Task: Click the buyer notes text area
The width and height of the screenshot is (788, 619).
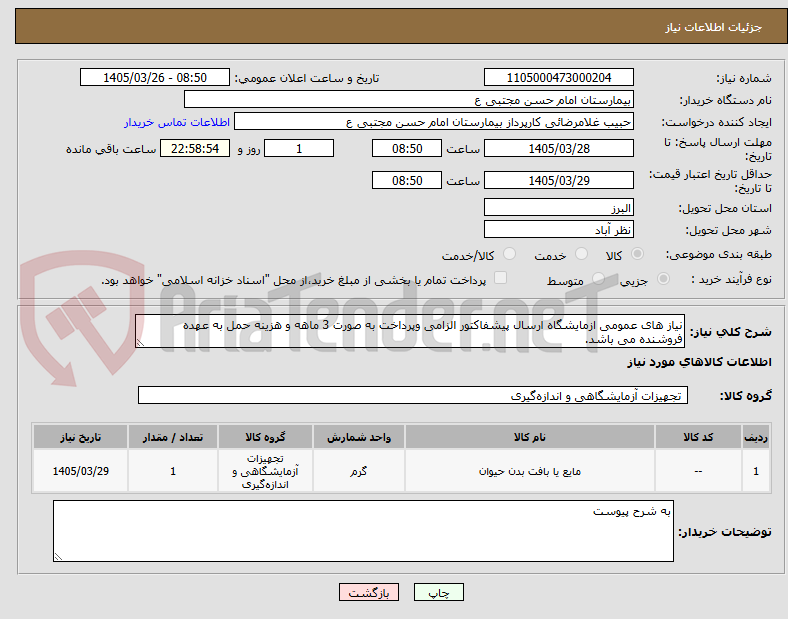Action: tap(363, 531)
